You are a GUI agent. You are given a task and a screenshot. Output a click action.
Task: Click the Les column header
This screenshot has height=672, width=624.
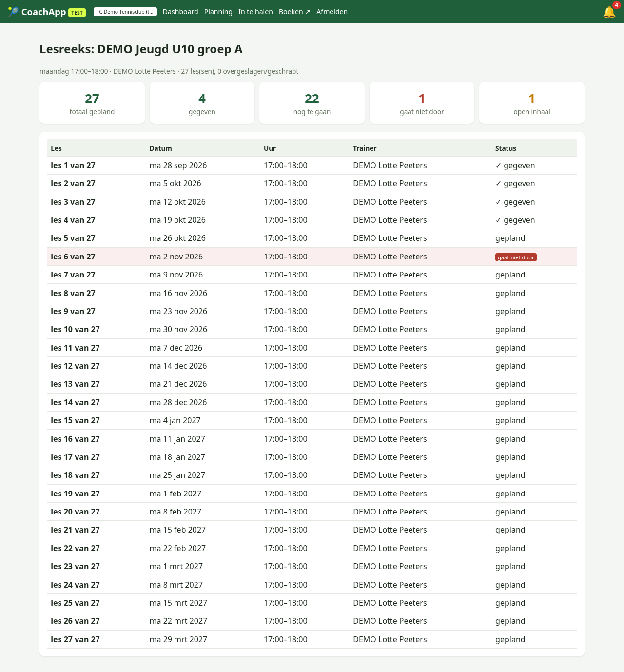click(57, 148)
